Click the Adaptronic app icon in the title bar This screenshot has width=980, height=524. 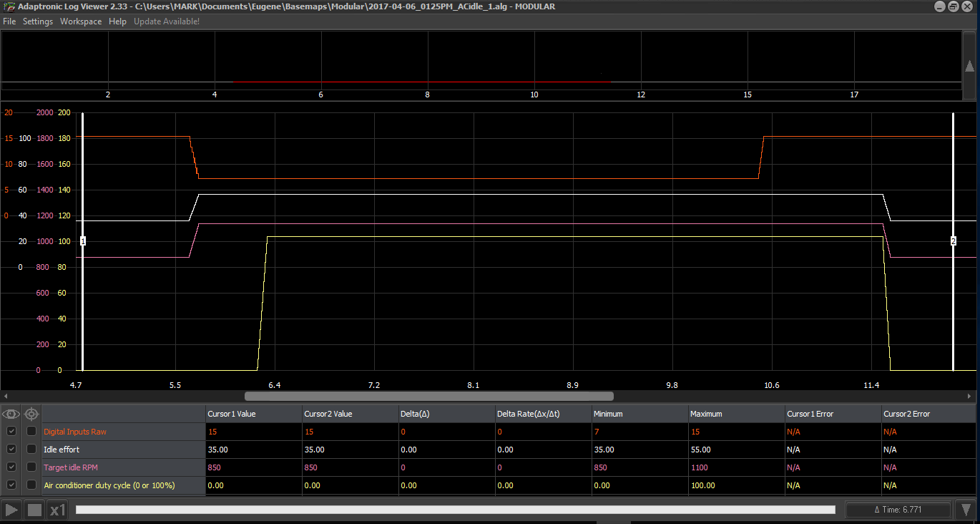point(9,6)
